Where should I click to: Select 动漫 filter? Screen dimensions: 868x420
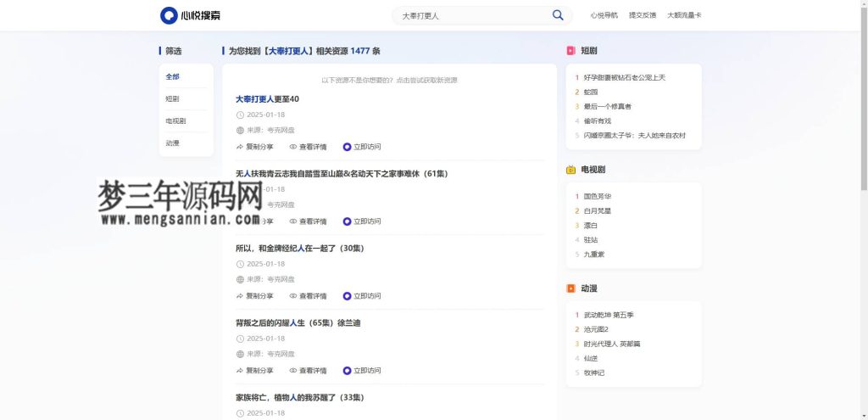tap(172, 143)
